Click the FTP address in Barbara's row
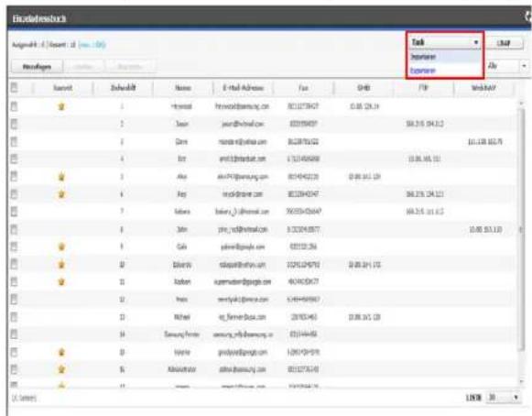The width and height of the screenshot is (532, 416). click(425, 212)
